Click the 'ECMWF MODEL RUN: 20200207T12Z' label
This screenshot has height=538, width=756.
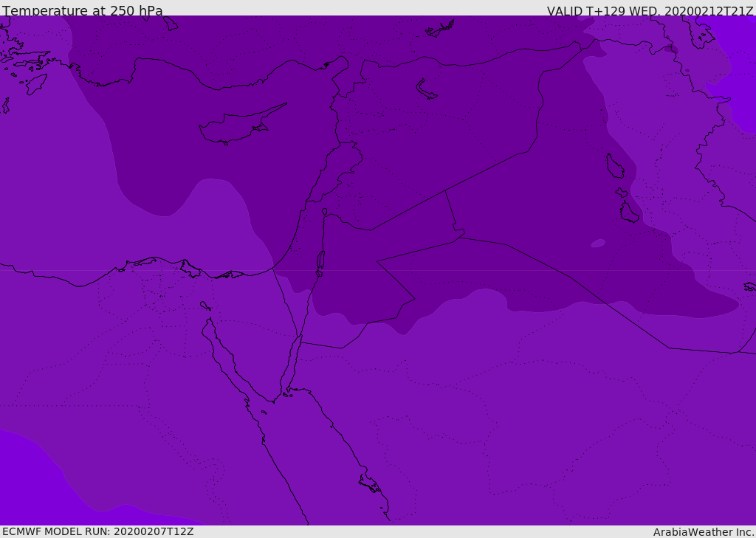click(x=98, y=531)
